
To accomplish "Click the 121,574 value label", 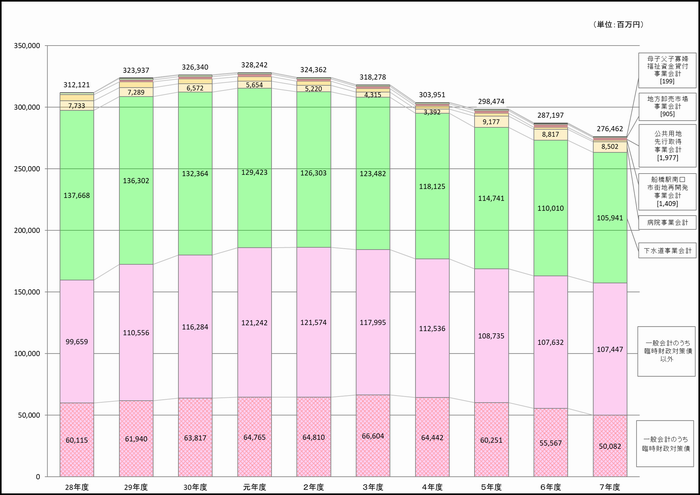I will [x=313, y=322].
